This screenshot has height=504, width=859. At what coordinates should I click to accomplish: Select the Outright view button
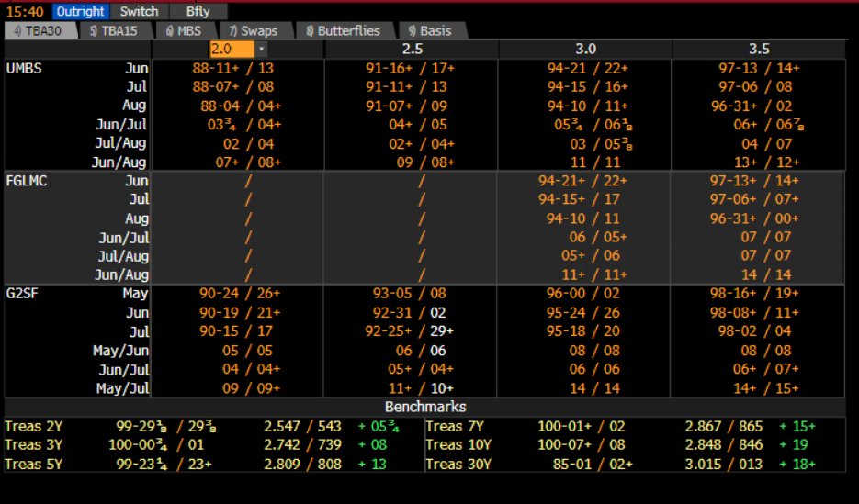[x=81, y=12]
